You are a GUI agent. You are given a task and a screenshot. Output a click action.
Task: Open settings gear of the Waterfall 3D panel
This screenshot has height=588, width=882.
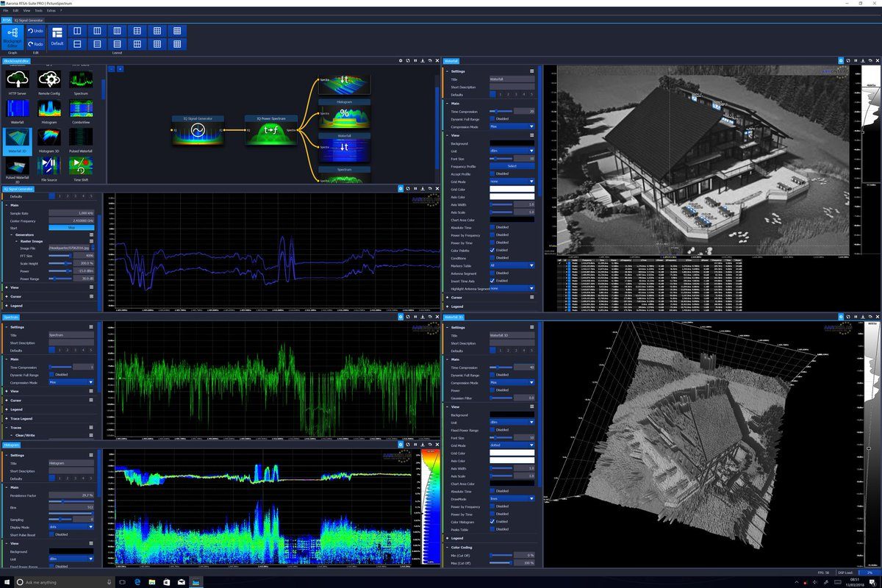tap(841, 317)
